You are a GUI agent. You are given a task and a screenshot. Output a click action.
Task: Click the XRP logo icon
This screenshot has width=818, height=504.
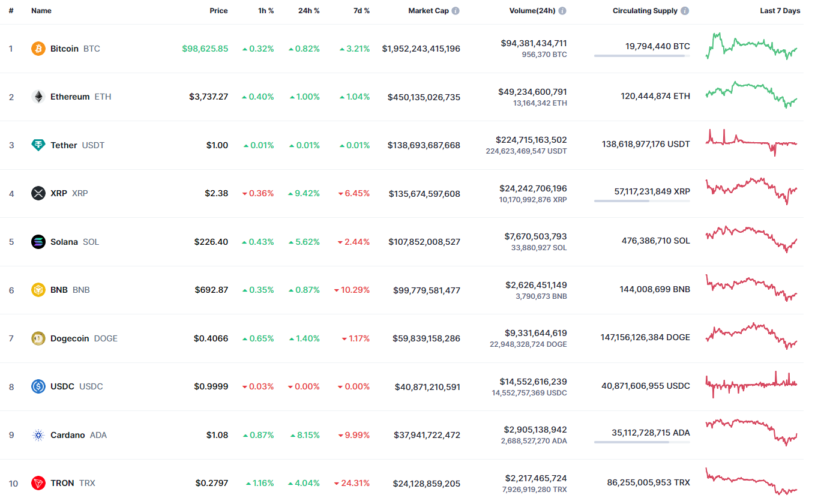(x=38, y=193)
